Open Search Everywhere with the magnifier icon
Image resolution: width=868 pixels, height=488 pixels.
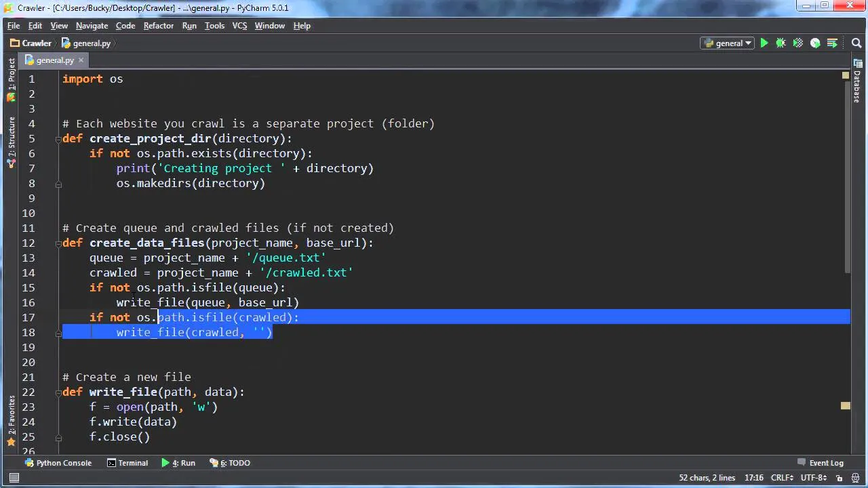855,43
